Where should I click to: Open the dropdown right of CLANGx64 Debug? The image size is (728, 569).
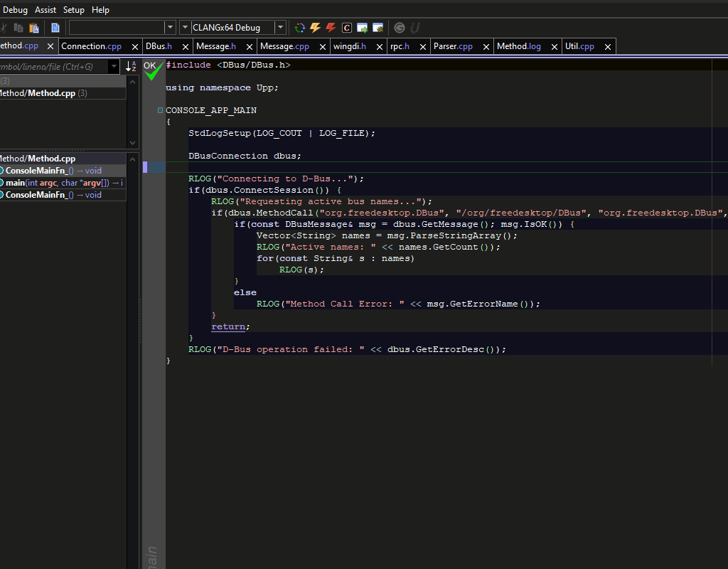(x=280, y=28)
